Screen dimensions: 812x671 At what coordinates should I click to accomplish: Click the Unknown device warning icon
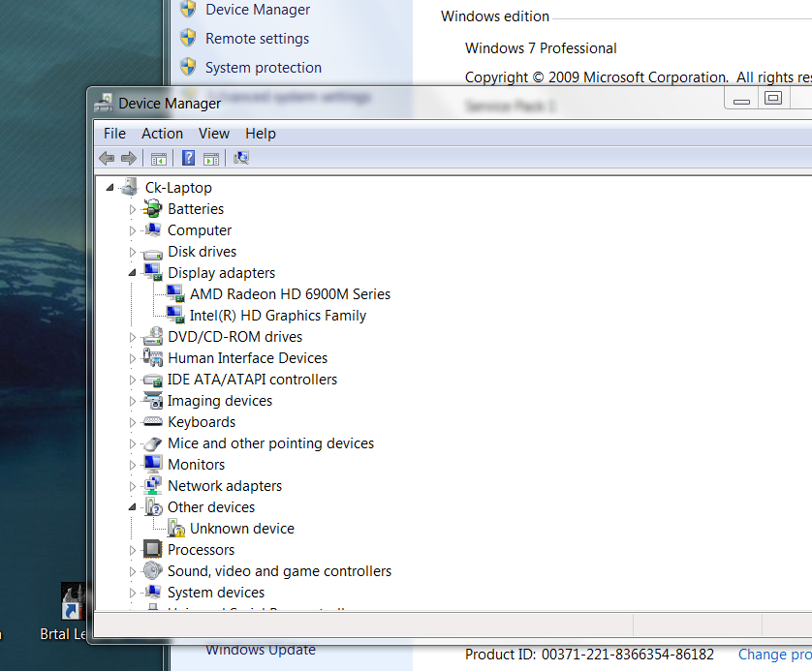click(x=176, y=528)
